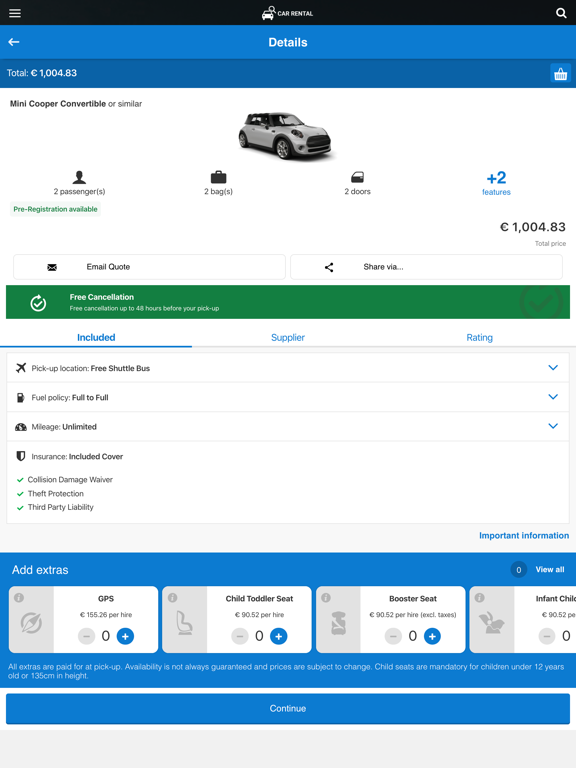Click the GPS compass thumbnail

coord(31,623)
